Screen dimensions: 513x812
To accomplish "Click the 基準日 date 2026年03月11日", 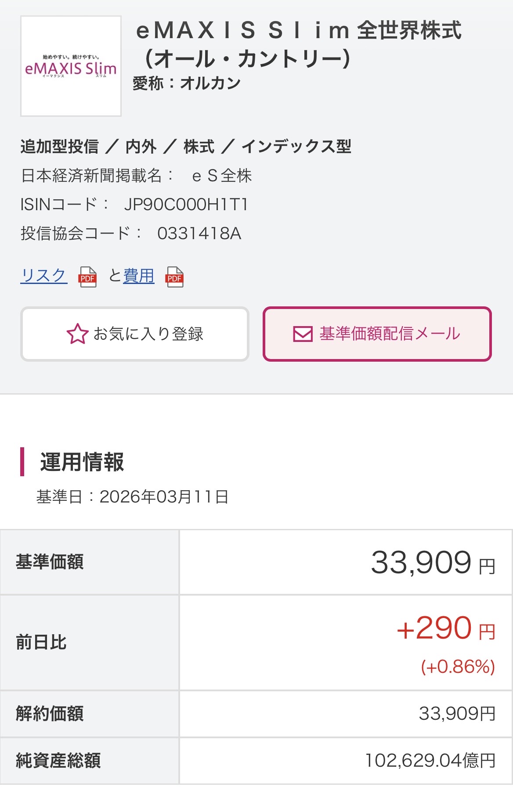I will (x=164, y=497).
